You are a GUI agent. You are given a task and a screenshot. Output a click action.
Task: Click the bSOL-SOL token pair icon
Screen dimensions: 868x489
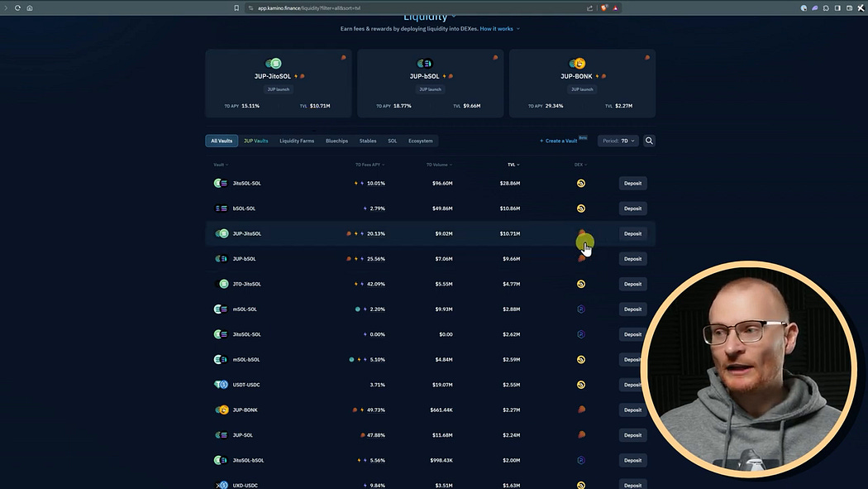221,209
